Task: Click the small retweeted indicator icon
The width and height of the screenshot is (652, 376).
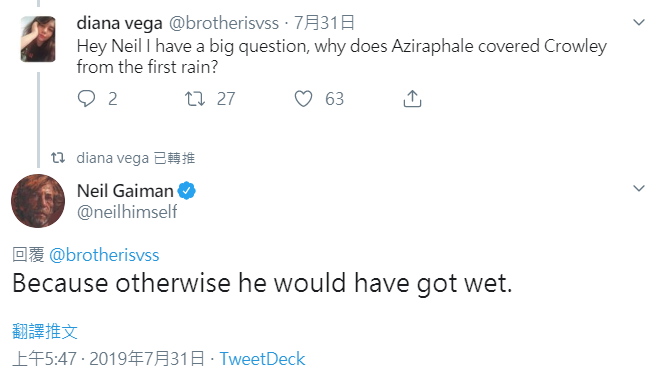Action: click(58, 158)
